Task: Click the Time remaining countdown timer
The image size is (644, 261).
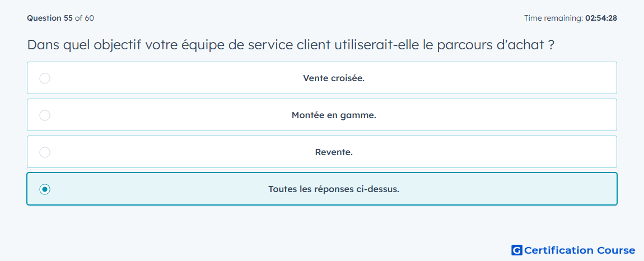Action: click(571, 18)
